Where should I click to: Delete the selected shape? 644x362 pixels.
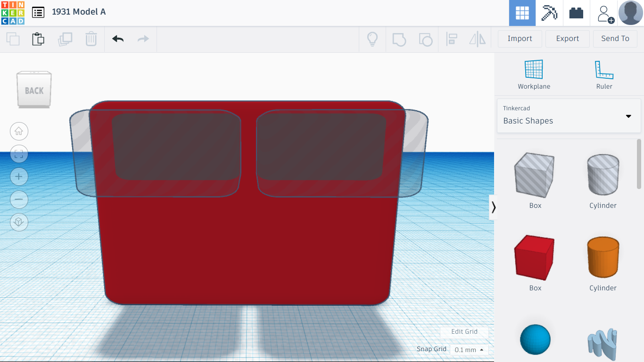[x=91, y=39]
